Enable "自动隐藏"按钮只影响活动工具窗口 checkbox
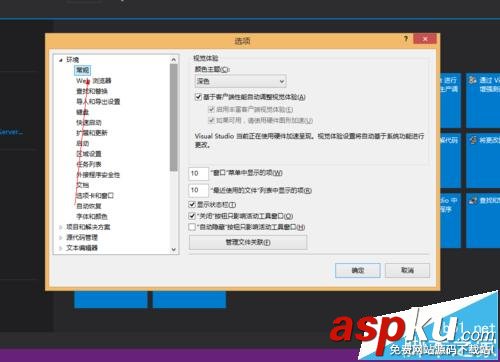The height and width of the screenshot is (362, 500). click(x=192, y=227)
